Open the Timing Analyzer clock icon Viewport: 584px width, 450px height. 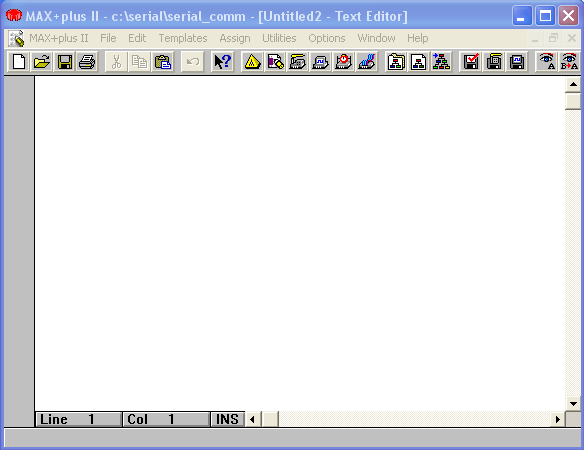(343, 61)
